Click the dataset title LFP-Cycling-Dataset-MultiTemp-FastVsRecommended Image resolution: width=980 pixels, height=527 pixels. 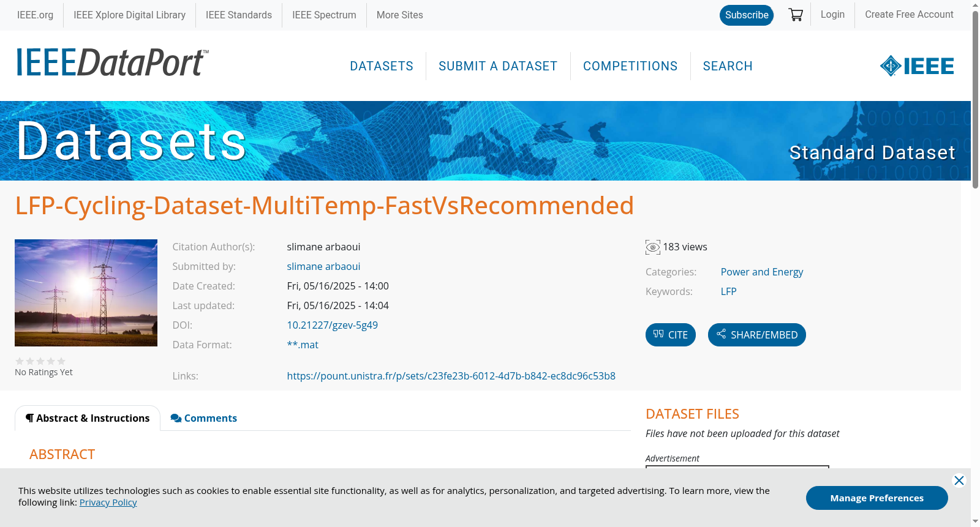pos(325,206)
